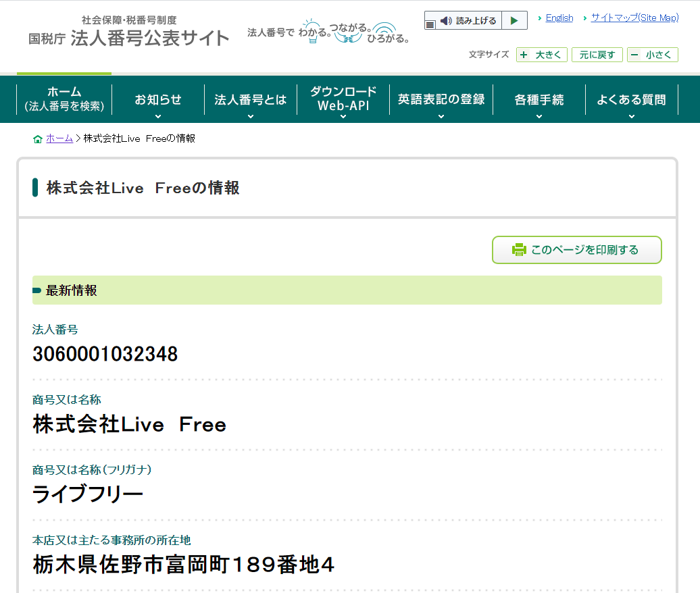Image resolution: width=700 pixels, height=593 pixels.
Task: Click the 読み上げる speaker button
Action: click(x=468, y=20)
